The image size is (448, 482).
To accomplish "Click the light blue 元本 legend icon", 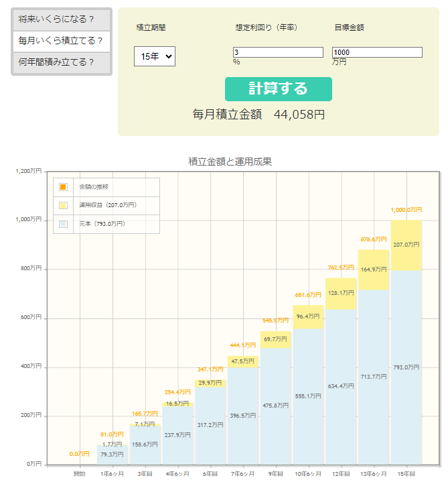I will pyautogui.click(x=63, y=224).
